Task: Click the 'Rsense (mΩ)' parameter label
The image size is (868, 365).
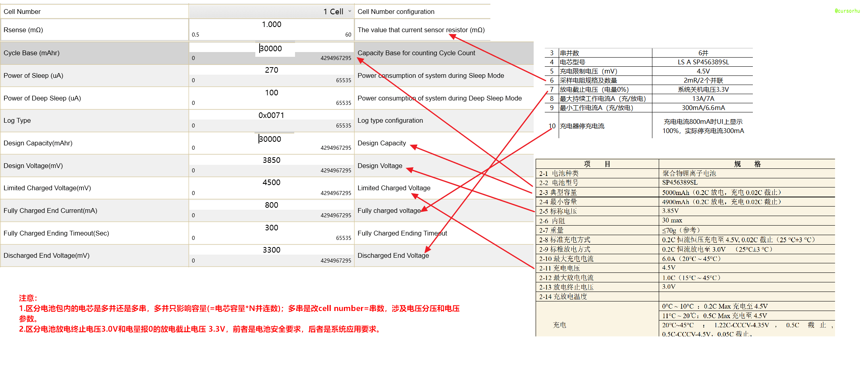Action: pyautogui.click(x=23, y=30)
